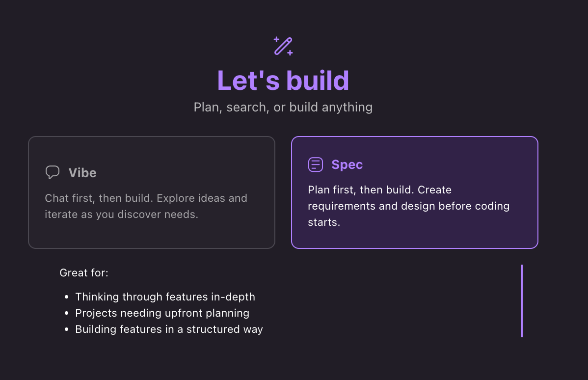Click "iterate as you discover needs" text

tap(121, 214)
